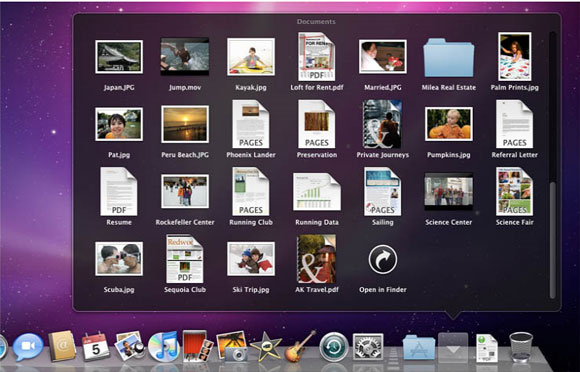
Task: Collapse the Documents stack in the Dock
Action: 453,348
